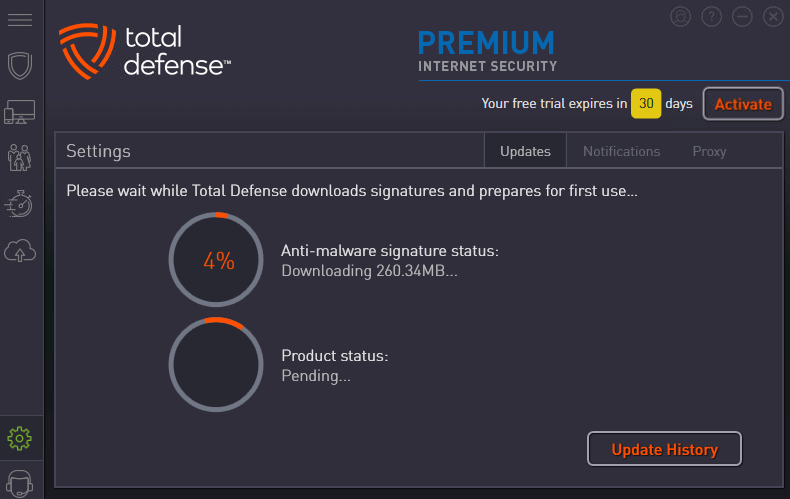Click the 4% anti-malware download progress circle
The width and height of the screenshot is (790, 499).
point(216,260)
